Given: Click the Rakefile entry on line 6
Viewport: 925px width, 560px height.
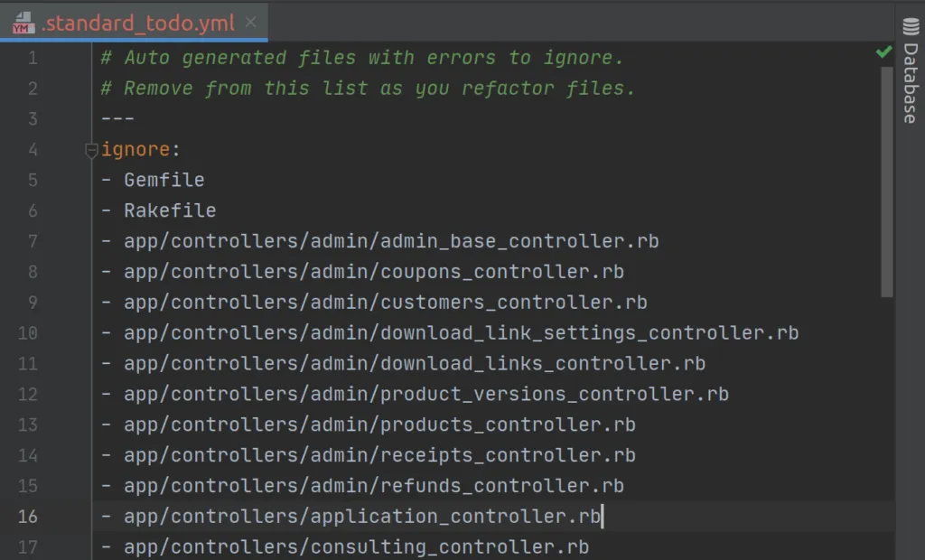Looking at the screenshot, I should 170,210.
